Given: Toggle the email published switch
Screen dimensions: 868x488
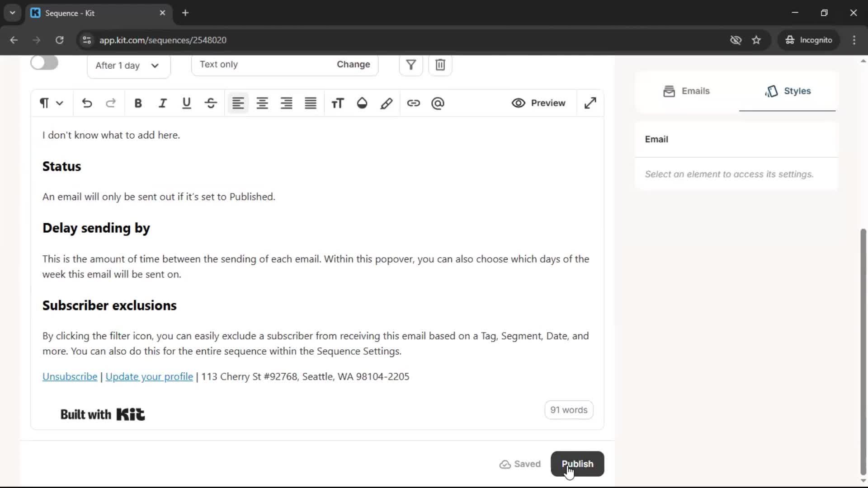Looking at the screenshot, I should [44, 63].
